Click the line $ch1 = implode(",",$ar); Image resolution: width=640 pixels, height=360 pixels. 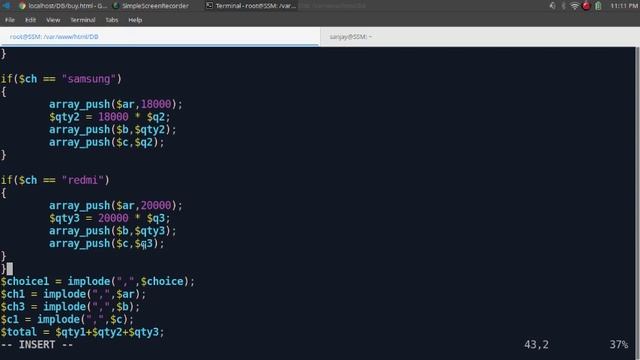[73, 294]
